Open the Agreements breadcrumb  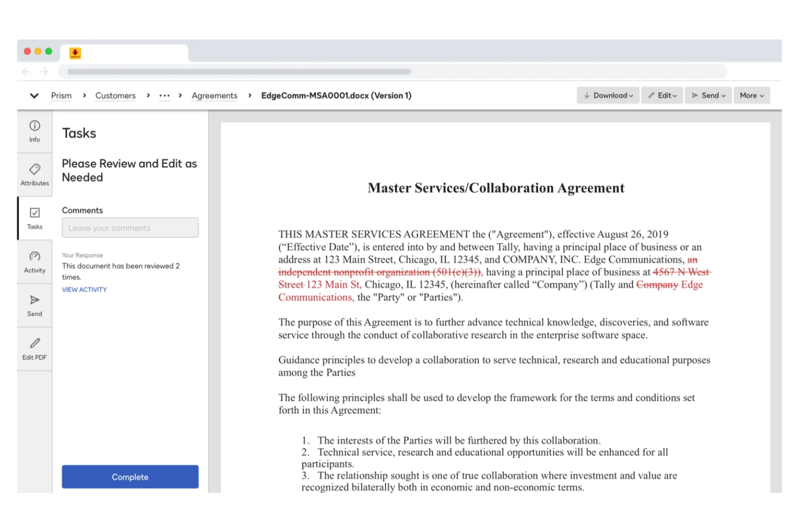pyautogui.click(x=215, y=95)
